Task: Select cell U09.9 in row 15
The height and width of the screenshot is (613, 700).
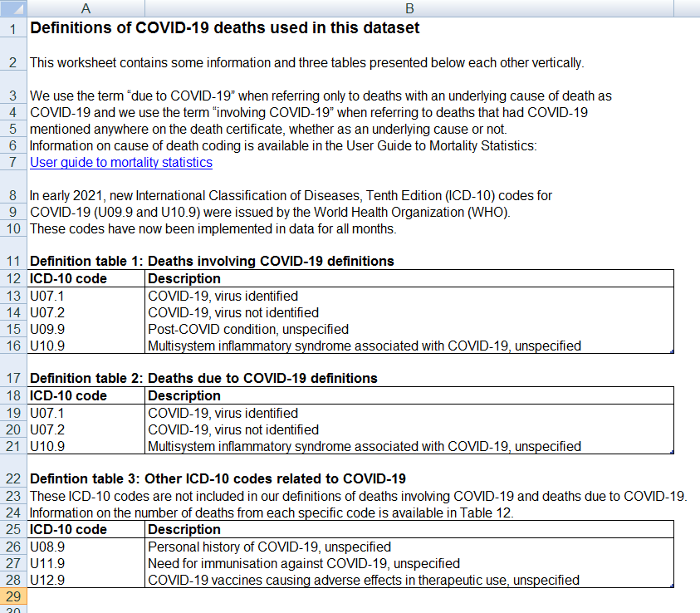Action: 86,329
